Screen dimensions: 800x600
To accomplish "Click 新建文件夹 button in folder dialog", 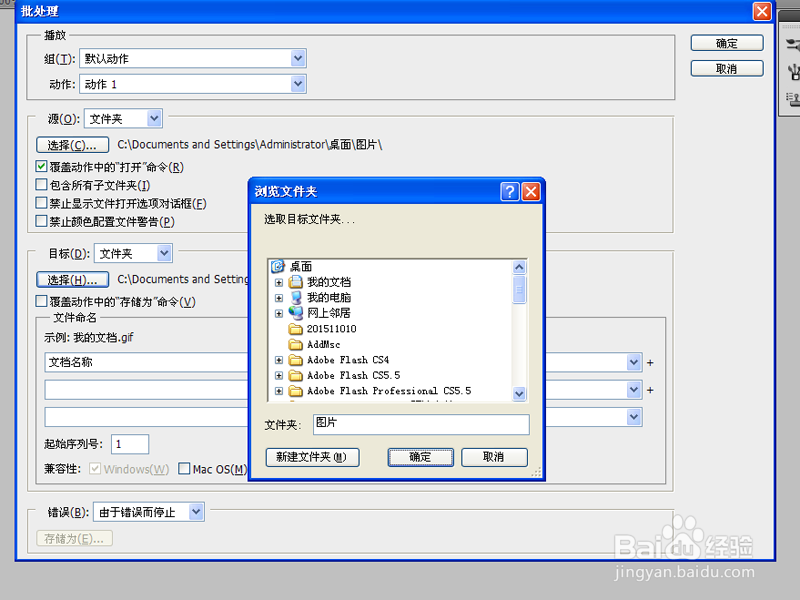I will pos(312,457).
